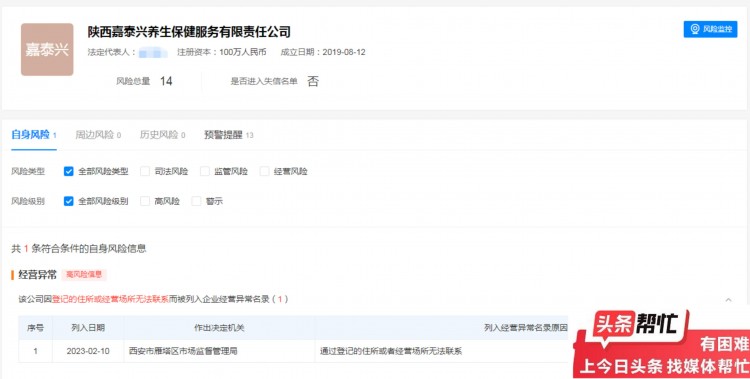Viewport: 750px width, 379px height.
Task: Open the 预警提醒 tab
Action: (229, 135)
